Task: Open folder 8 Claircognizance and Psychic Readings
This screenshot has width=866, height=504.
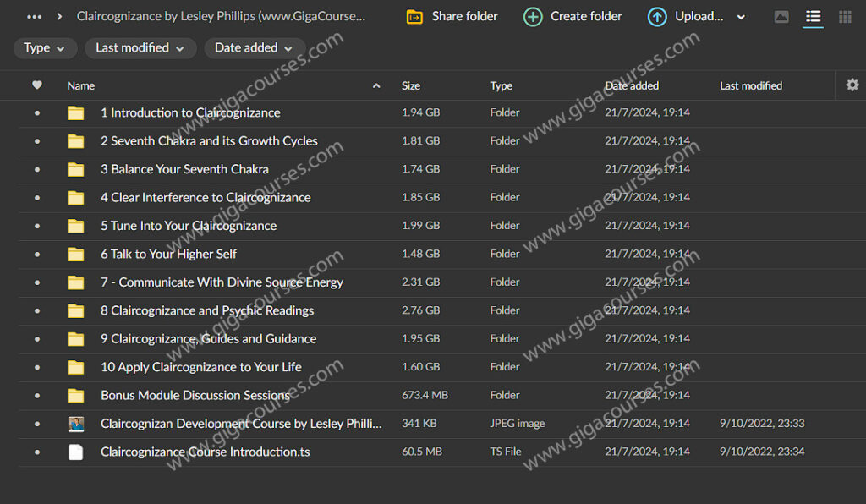Action: [207, 310]
